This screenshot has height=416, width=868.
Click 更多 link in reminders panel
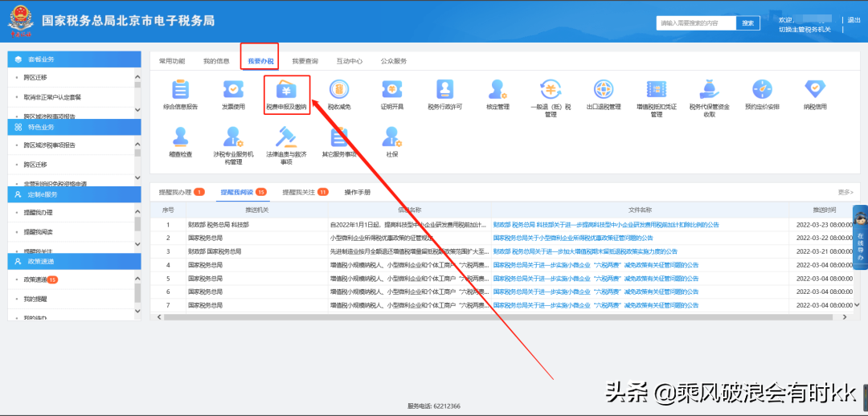pyautogui.click(x=845, y=193)
